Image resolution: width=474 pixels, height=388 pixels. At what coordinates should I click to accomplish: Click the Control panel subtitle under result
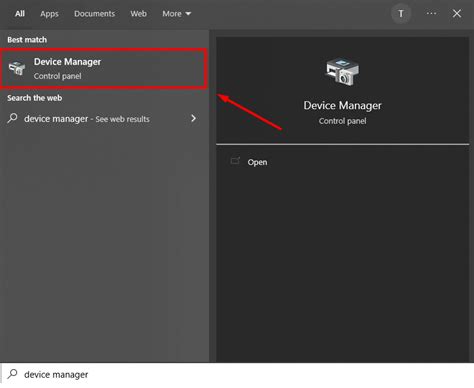57,76
